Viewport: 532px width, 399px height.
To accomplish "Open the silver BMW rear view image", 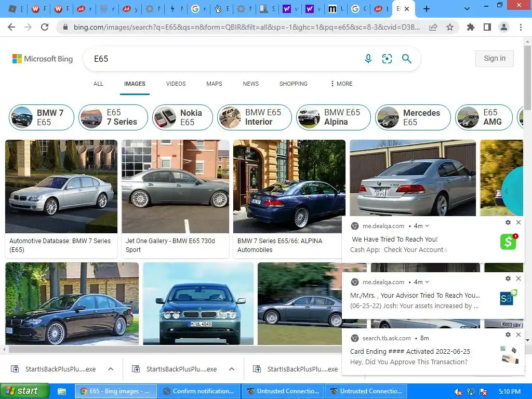I will [x=413, y=178].
